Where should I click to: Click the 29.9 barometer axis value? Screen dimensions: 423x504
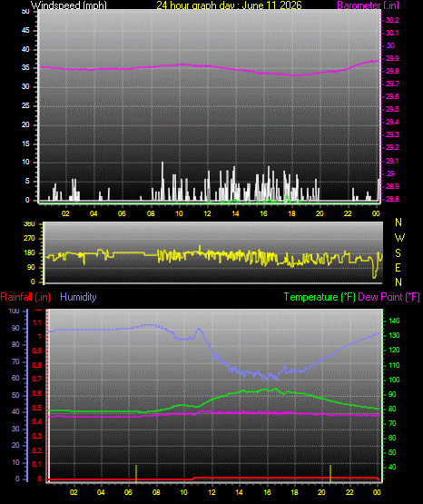pos(392,58)
